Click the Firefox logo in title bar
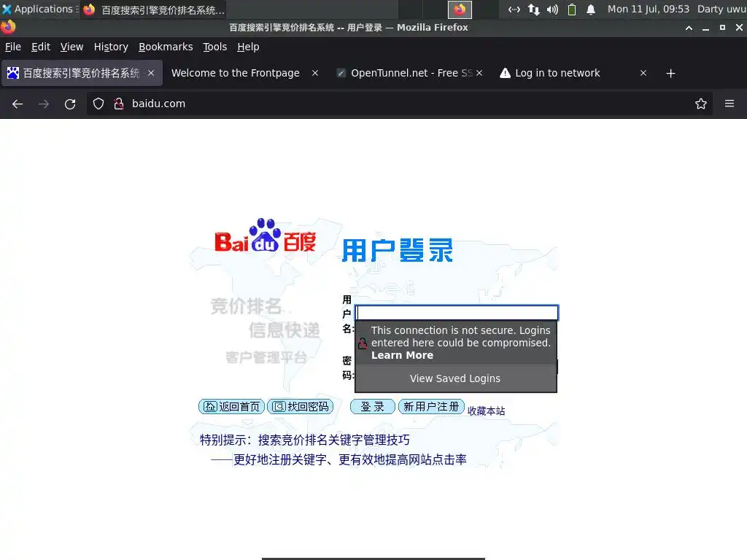This screenshot has height=560, width=747. 8,27
